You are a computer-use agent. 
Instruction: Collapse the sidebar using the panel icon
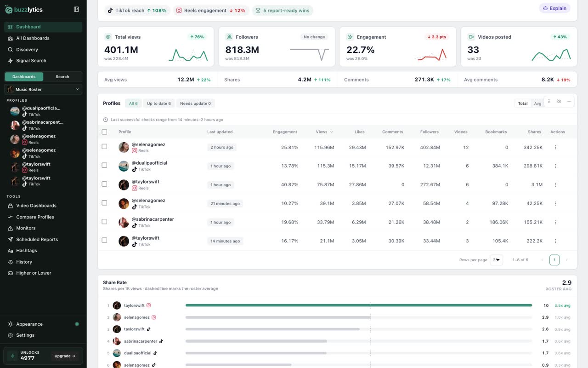76,9
